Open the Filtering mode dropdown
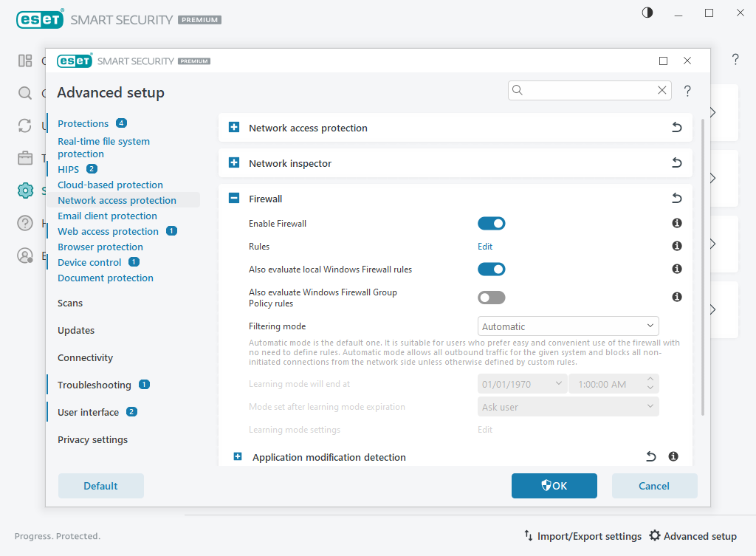The width and height of the screenshot is (756, 556). click(x=568, y=326)
